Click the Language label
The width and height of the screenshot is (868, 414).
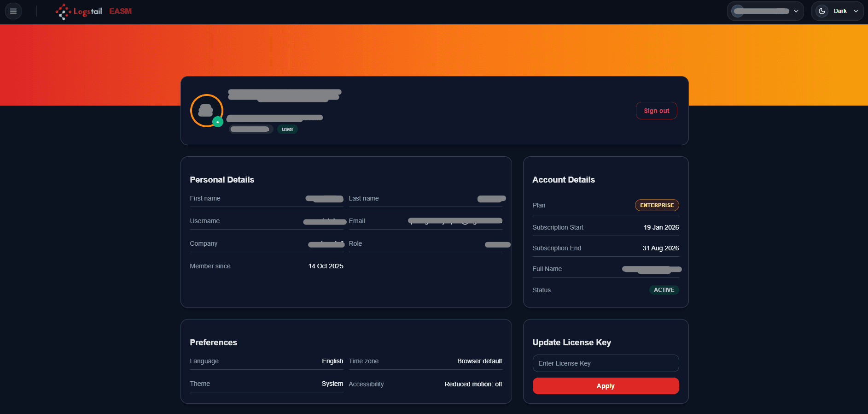(204, 361)
